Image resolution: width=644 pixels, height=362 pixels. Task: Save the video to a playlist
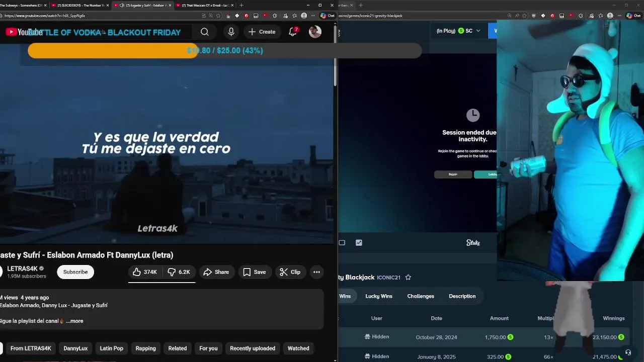click(x=255, y=272)
